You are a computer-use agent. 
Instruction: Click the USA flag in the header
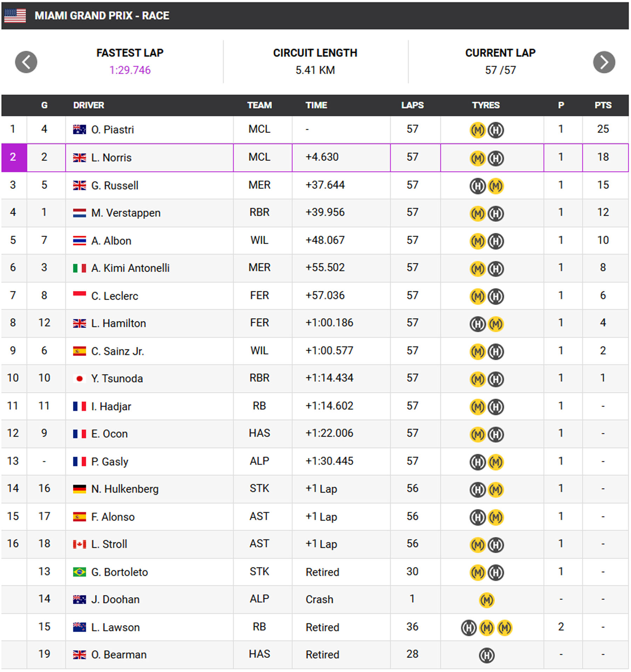[x=15, y=15]
